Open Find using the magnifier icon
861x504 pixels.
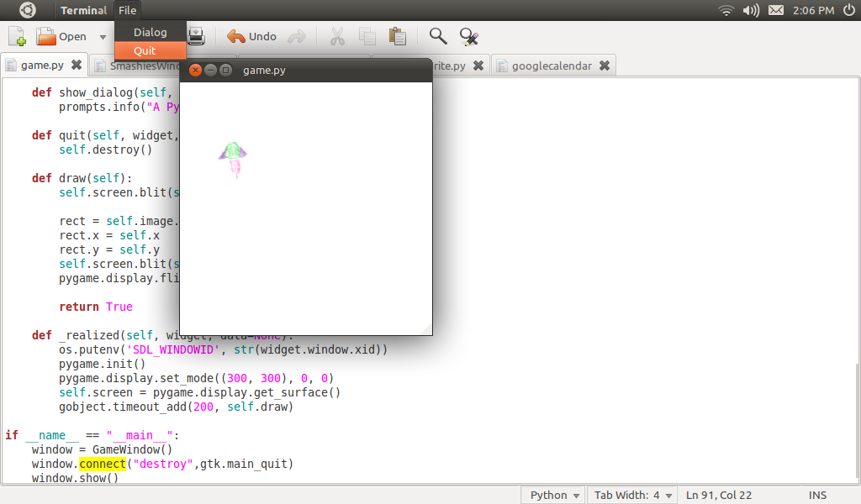(438, 36)
